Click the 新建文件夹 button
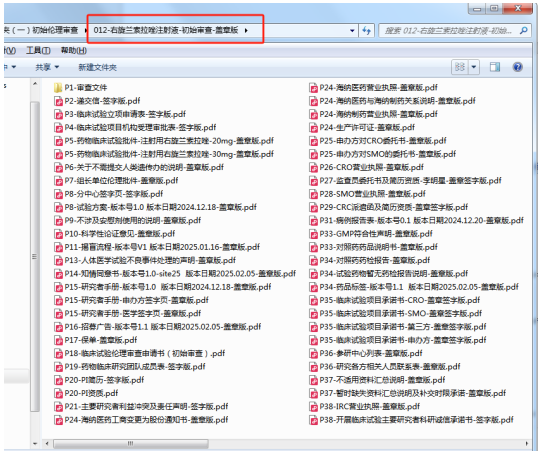 tap(97, 67)
